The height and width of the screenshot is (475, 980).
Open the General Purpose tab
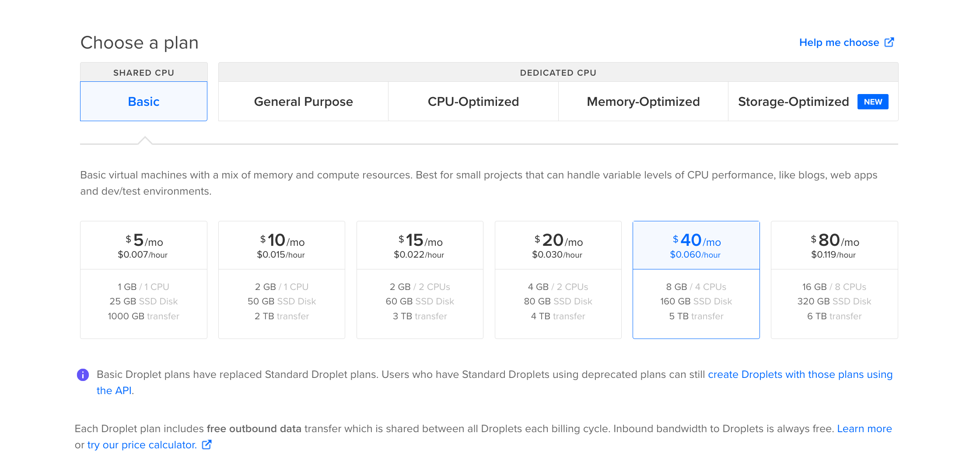[303, 101]
